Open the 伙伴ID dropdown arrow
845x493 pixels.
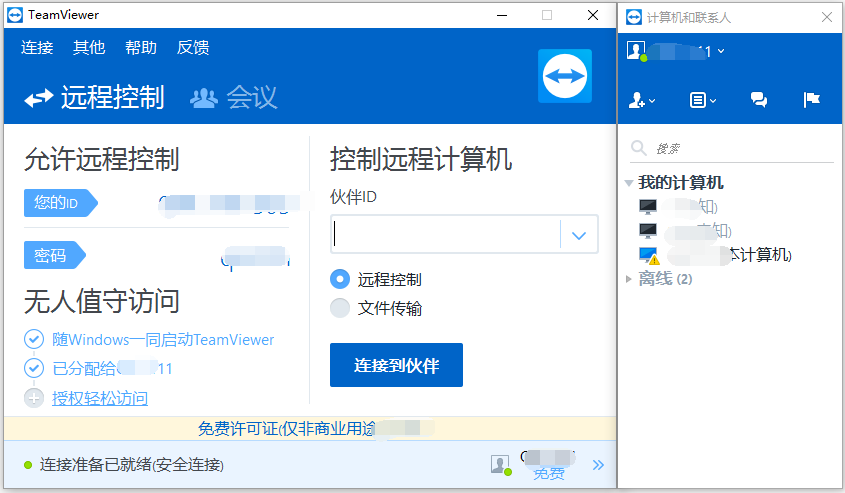point(579,235)
